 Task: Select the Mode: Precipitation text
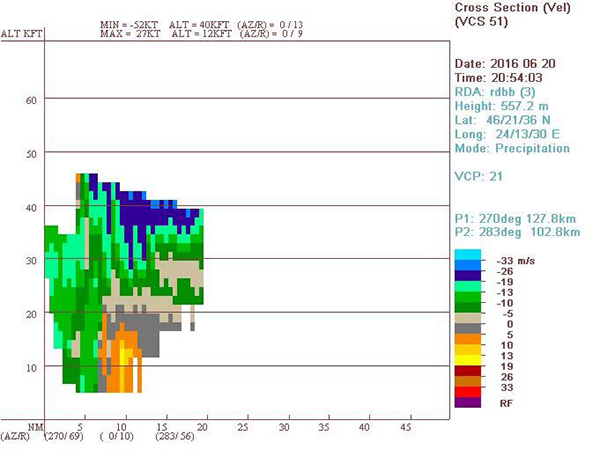click(x=514, y=146)
